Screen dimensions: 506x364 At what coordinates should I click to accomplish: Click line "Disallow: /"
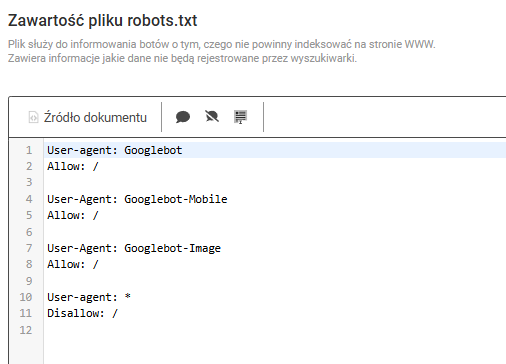click(83, 313)
